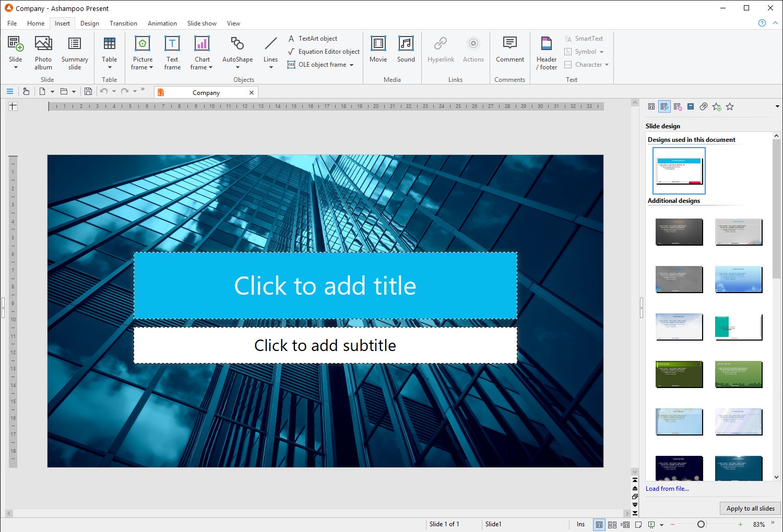Image resolution: width=783 pixels, height=532 pixels.
Task: Toggle the slide layout sidebar panel icon
Action: pos(651,106)
